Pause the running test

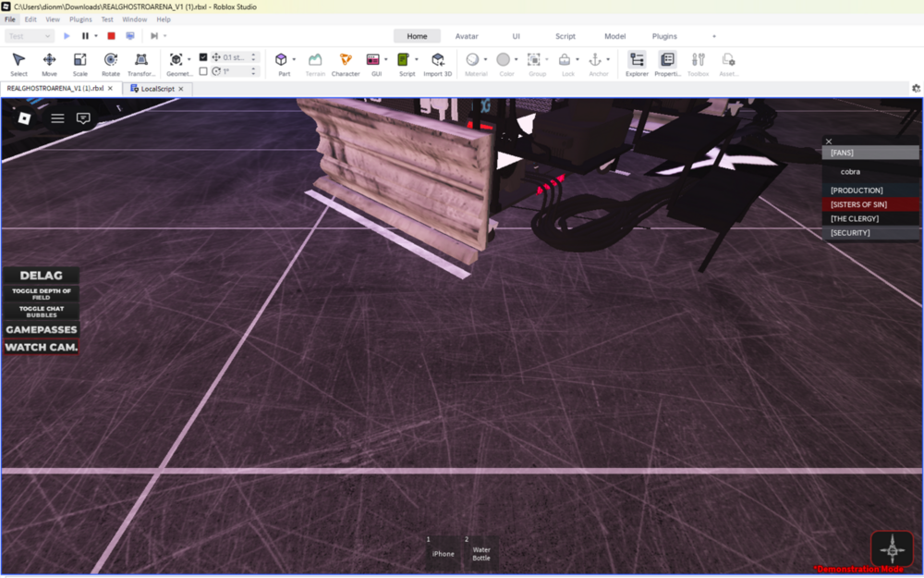tap(85, 36)
